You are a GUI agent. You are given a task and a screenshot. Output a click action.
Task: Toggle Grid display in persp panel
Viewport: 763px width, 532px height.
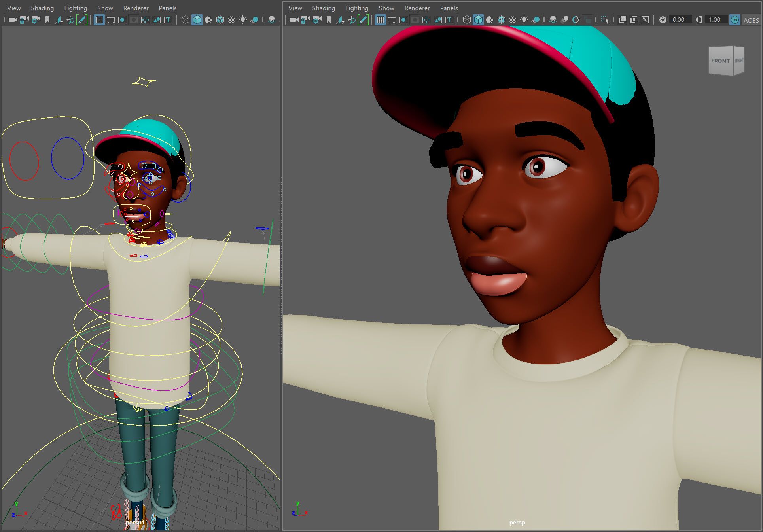[381, 20]
